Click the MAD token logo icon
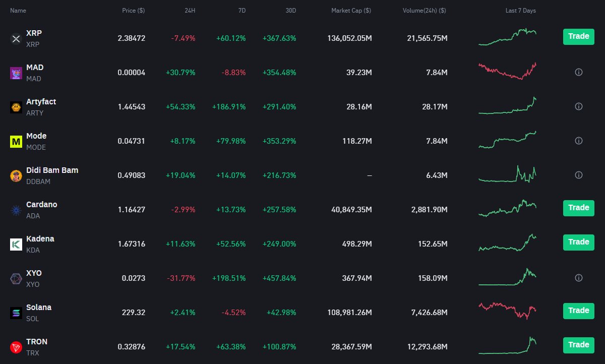This screenshot has width=605, height=364. (x=16, y=73)
